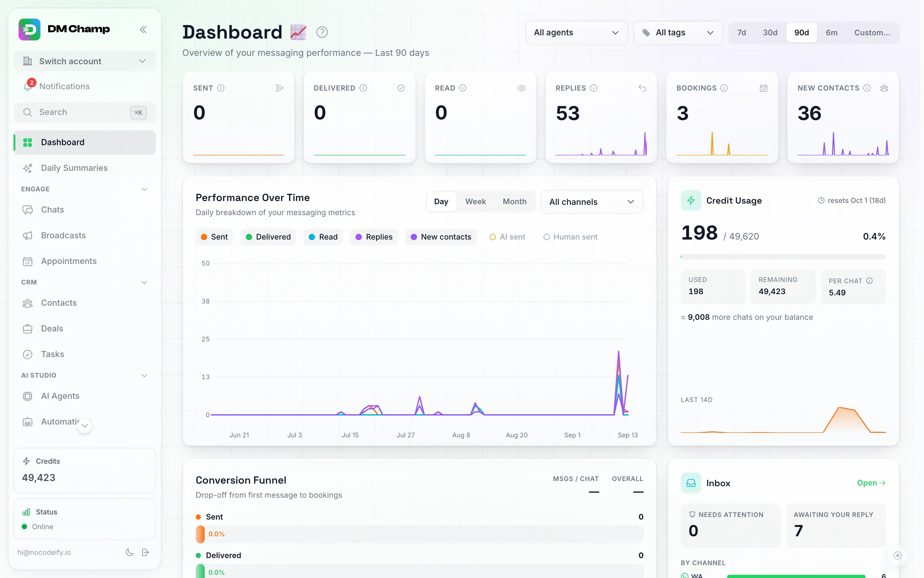Go to Chats in sidebar
The width and height of the screenshot is (924, 578).
(x=84, y=209)
